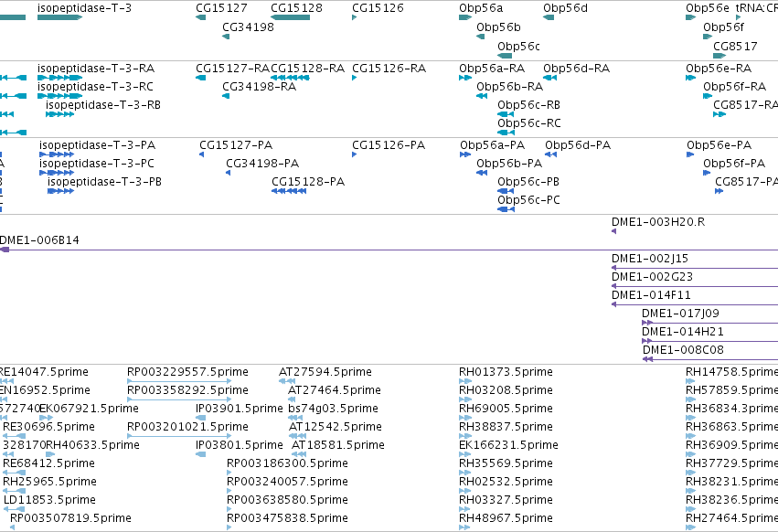Viewport: 778px width, 532px height.
Task: Click the Obp56c-PC protein label
Action: 529,200
